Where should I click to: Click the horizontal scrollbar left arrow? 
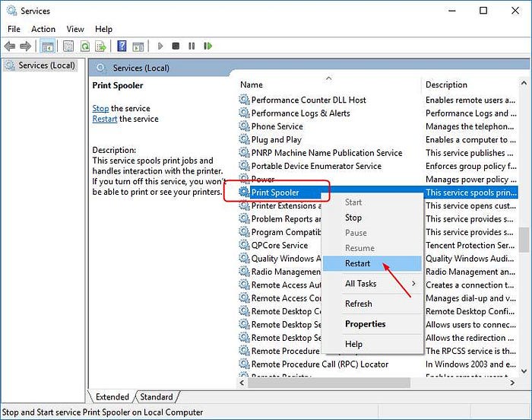click(242, 383)
